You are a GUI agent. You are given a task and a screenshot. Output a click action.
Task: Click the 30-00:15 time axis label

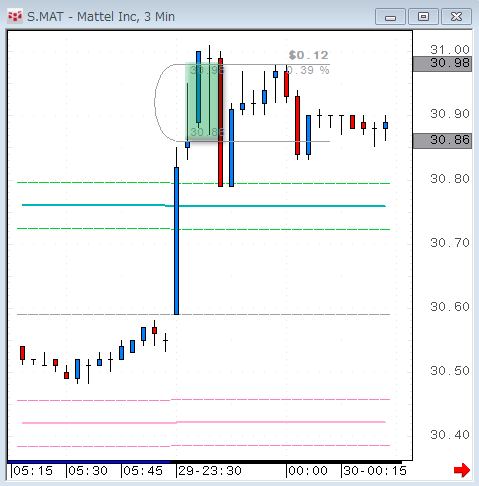tap(375, 471)
